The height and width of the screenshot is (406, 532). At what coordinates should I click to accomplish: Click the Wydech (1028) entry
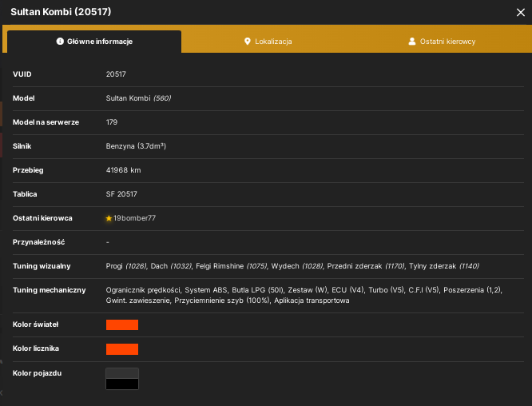point(297,266)
